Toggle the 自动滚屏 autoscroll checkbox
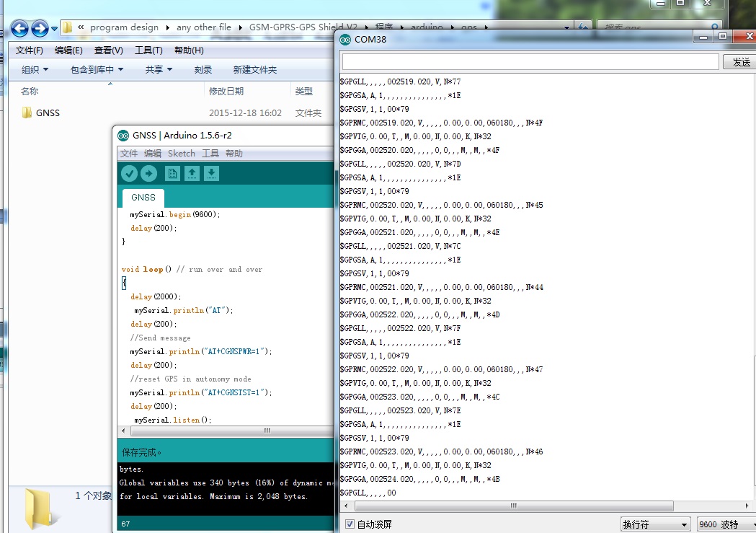 350,524
